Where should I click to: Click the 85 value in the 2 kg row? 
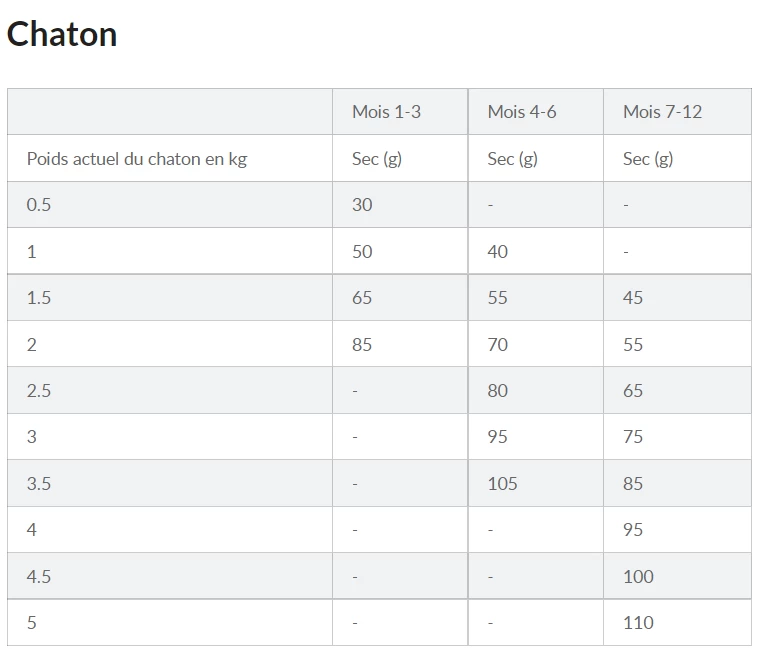coord(362,345)
